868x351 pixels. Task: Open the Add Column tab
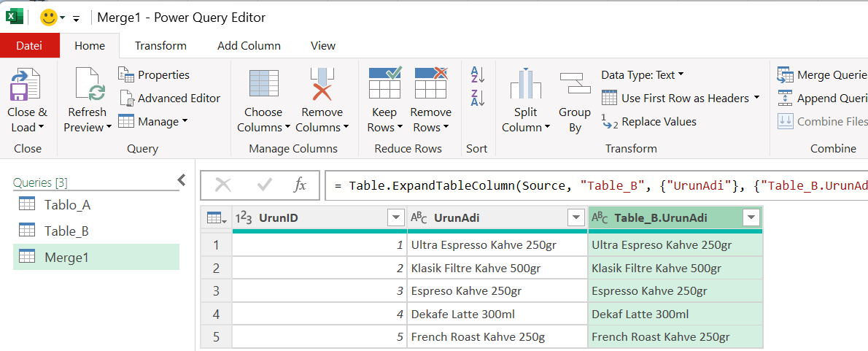pyautogui.click(x=249, y=45)
